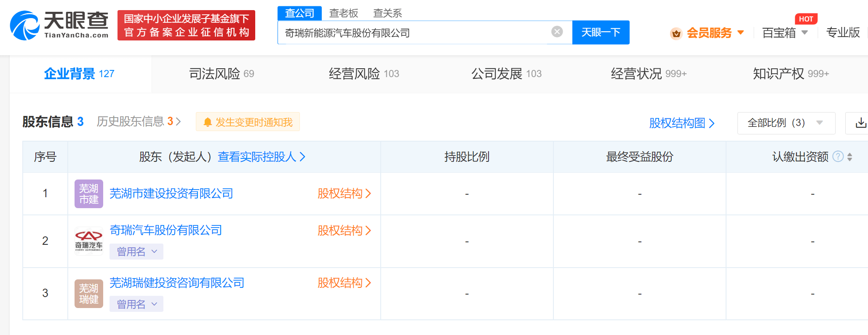Click the 天眼一下 search button
Screen dimensions: 868x335
(x=601, y=32)
